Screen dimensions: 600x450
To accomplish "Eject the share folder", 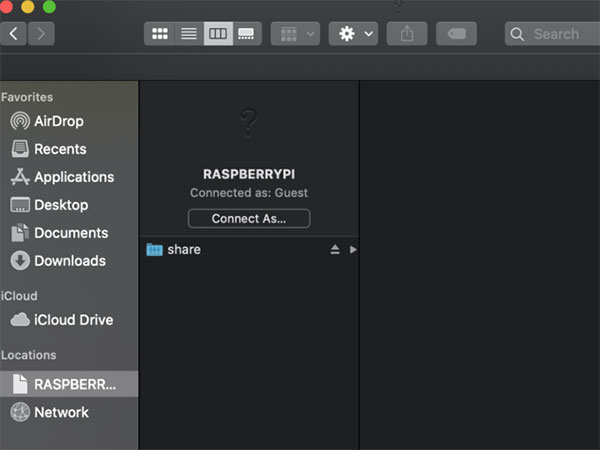I will [335, 250].
